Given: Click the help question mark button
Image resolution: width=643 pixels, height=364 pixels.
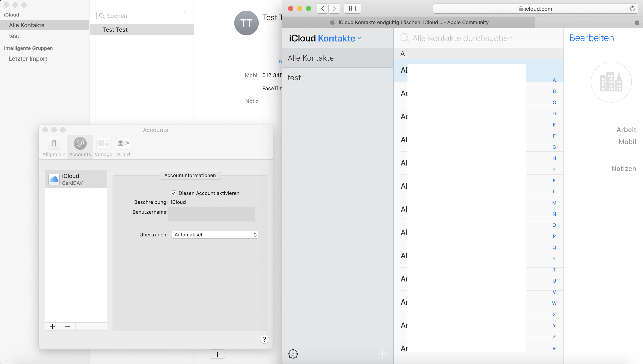Looking at the screenshot, I should [264, 339].
